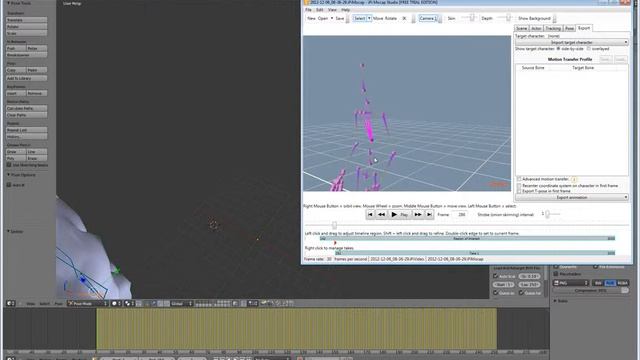Click the Region of interest timeline bar
The height and width of the screenshot is (360, 640).
(467, 238)
